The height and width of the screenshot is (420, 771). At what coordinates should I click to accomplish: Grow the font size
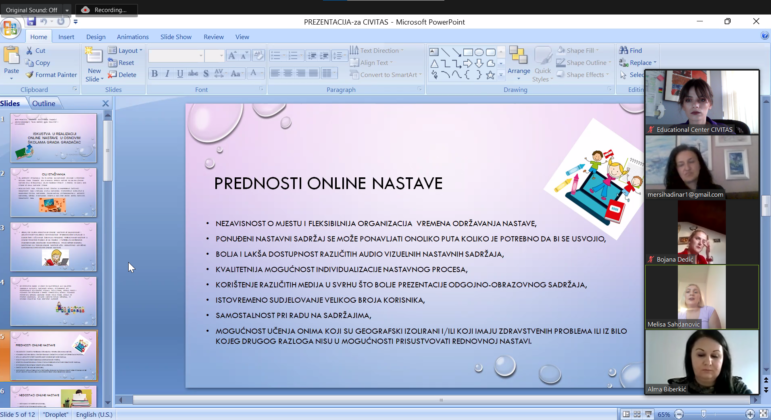(x=232, y=56)
